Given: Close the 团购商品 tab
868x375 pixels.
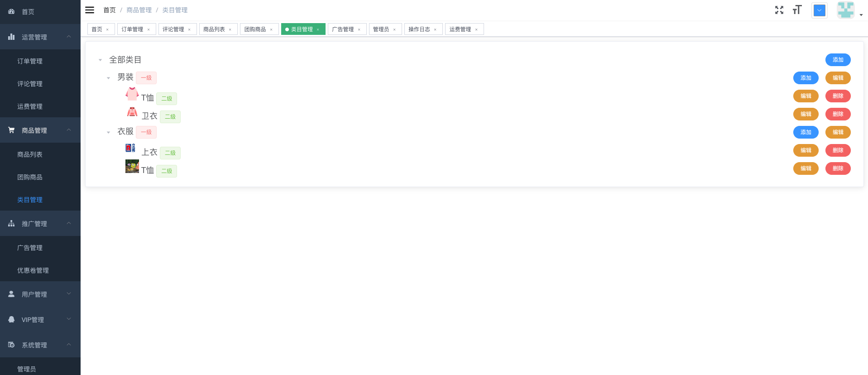Looking at the screenshot, I should 271,29.
